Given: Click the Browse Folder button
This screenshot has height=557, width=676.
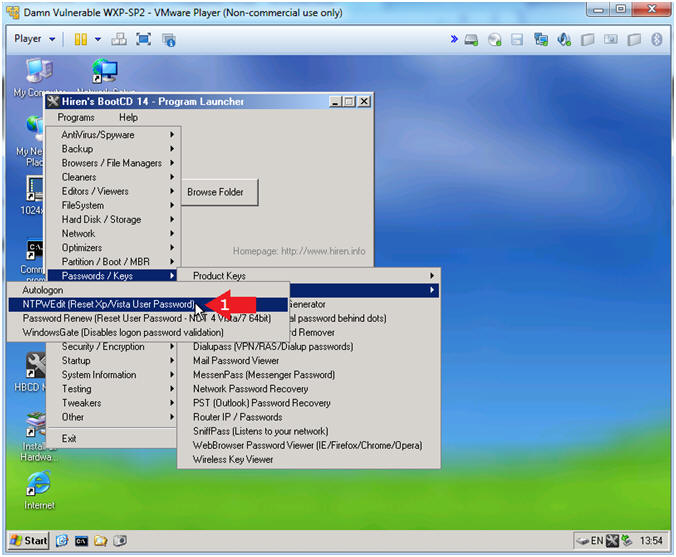Looking at the screenshot, I should tap(220, 192).
